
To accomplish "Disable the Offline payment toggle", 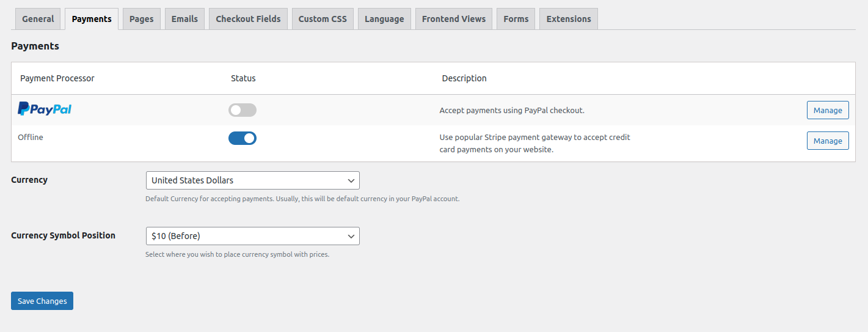I will [x=243, y=138].
